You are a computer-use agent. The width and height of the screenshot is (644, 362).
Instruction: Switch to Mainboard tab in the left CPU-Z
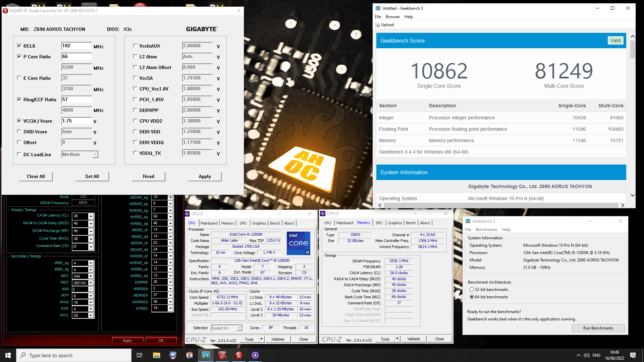[x=209, y=223]
